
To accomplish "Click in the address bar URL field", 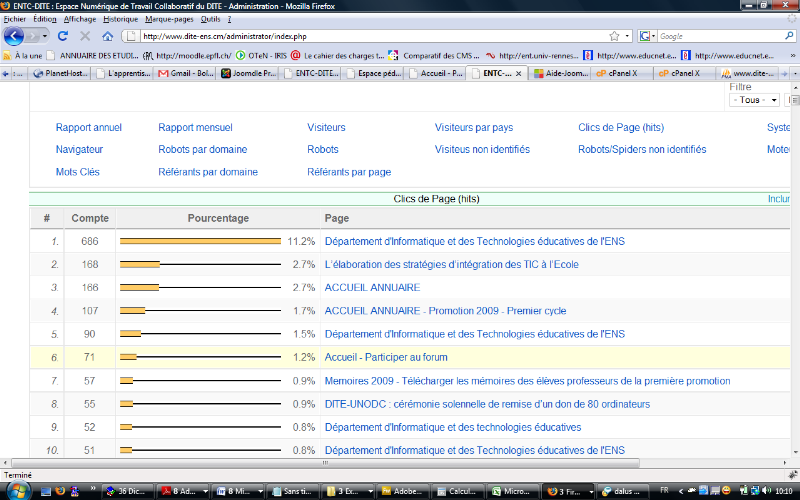I will coord(370,36).
